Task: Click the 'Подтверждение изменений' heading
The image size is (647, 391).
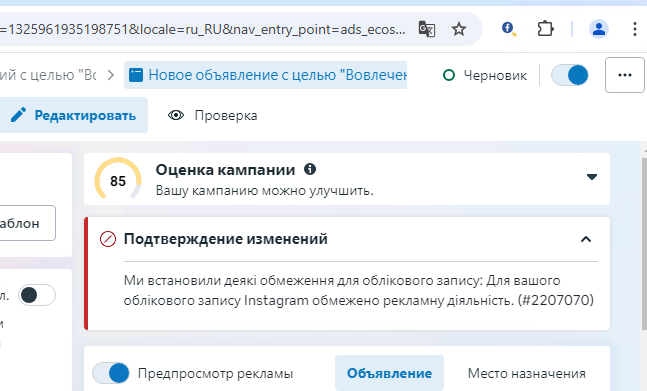Action: 226,239
